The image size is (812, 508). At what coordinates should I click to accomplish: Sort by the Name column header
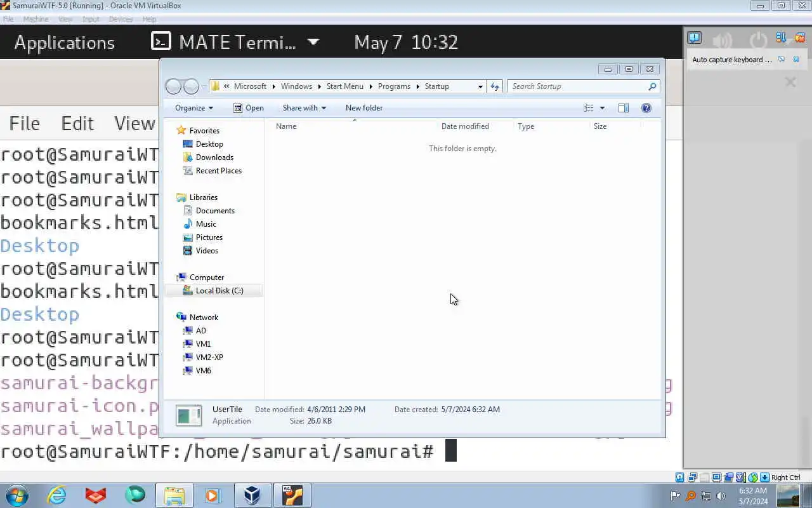286,126
